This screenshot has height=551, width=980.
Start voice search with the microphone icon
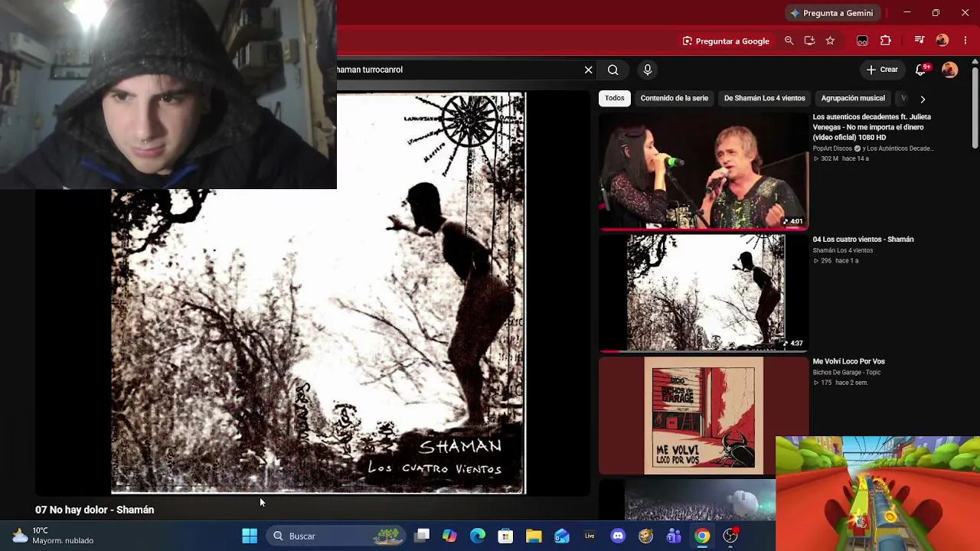[648, 70]
